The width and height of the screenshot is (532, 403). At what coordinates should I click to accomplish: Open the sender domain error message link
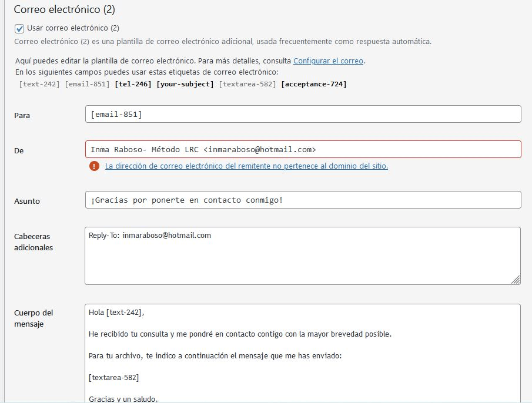[x=246, y=166]
